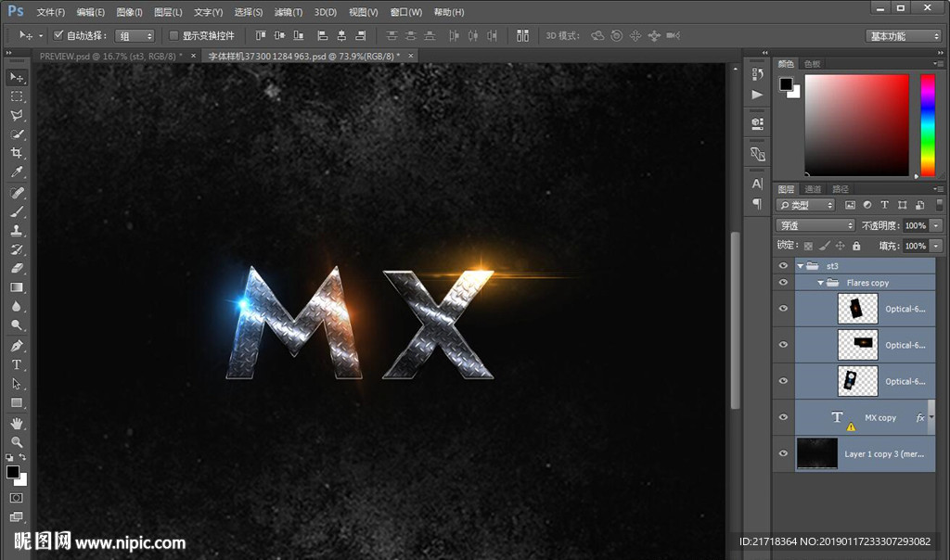Switch to the PREVIEW.psd document tab
950x560 pixels.
click(x=109, y=56)
